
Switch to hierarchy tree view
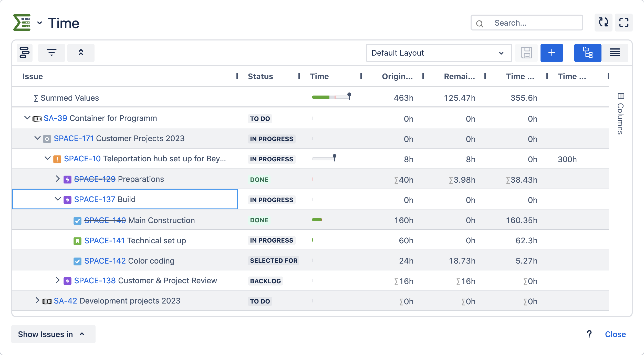(588, 53)
